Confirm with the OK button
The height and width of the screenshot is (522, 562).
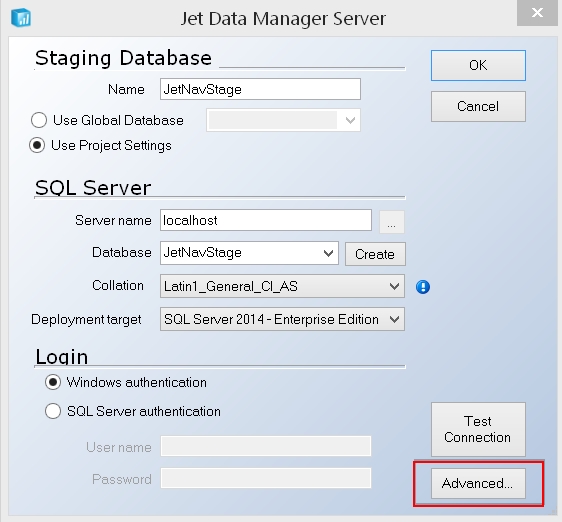pos(478,65)
